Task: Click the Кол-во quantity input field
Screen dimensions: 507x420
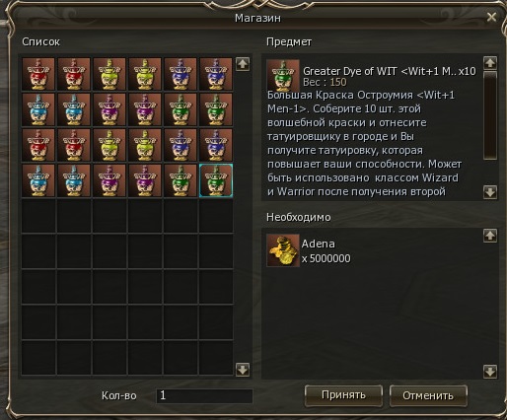Action: pyautogui.click(x=204, y=395)
